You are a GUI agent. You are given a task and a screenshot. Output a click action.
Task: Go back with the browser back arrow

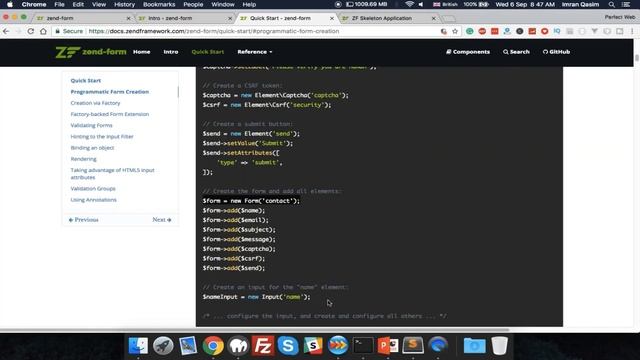(x=6, y=31)
